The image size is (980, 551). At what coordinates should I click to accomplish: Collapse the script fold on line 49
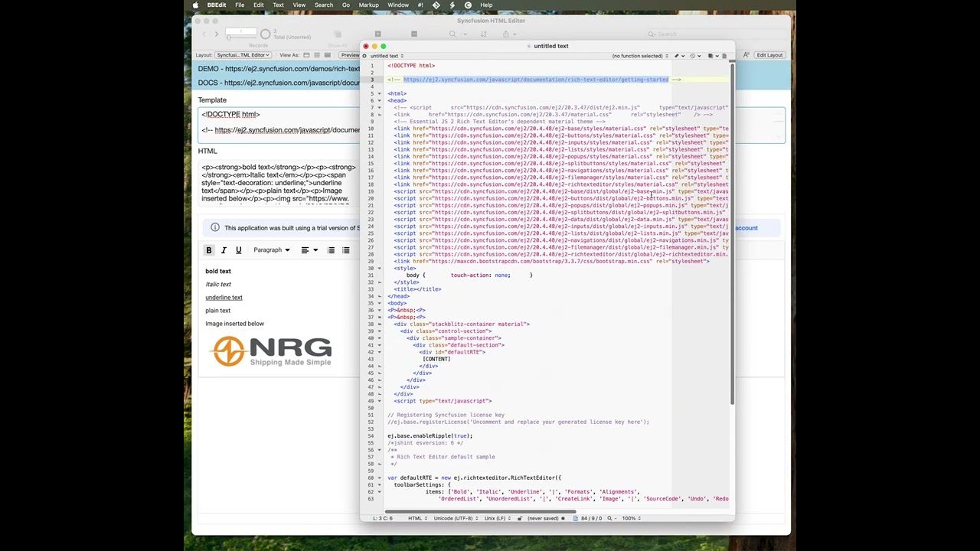(379, 401)
